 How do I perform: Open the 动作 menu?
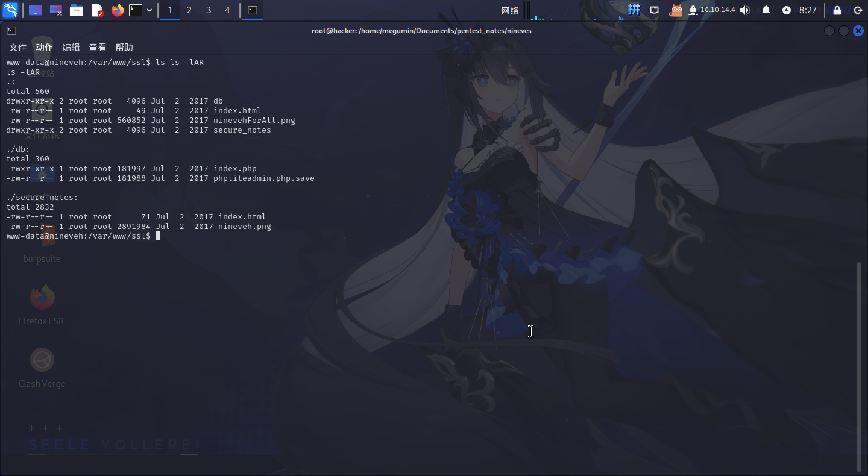45,47
